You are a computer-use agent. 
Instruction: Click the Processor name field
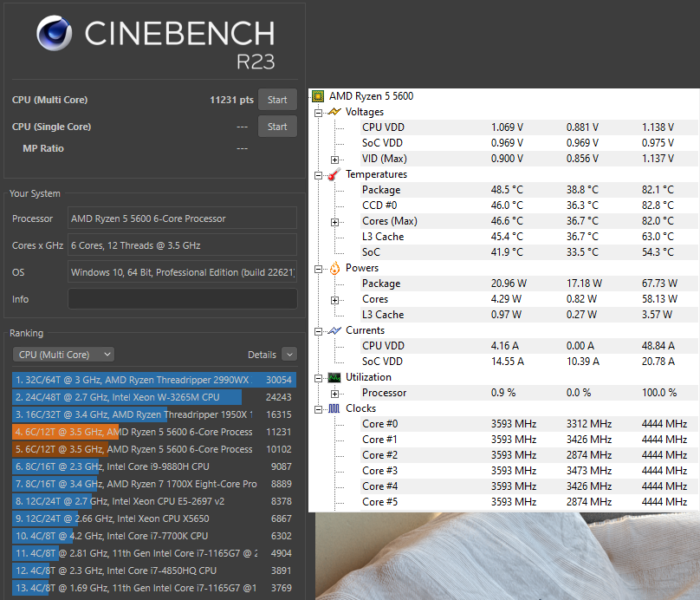(x=182, y=218)
